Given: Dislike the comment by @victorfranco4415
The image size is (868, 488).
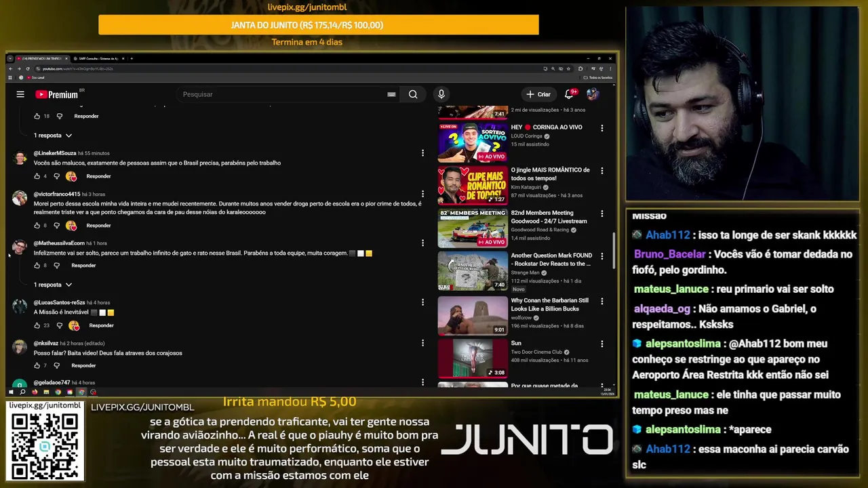Looking at the screenshot, I should click(x=56, y=225).
